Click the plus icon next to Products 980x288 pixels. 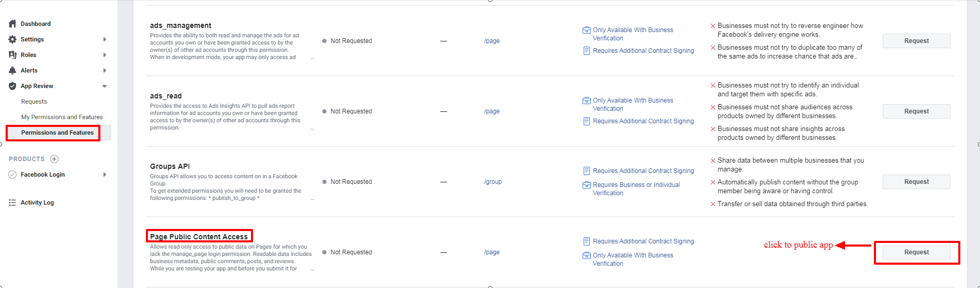coord(54,159)
